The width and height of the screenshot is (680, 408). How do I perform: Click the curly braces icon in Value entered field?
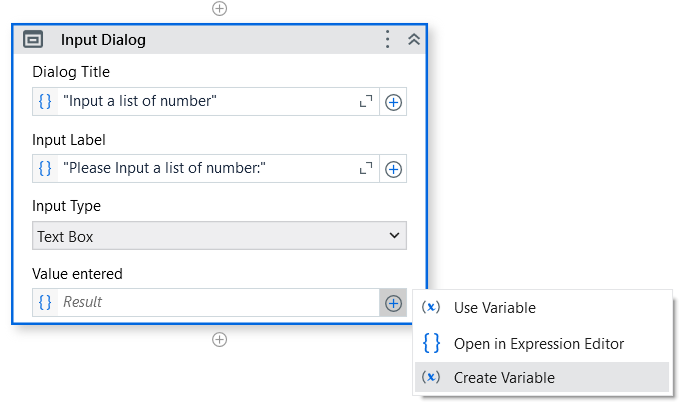[x=45, y=302]
